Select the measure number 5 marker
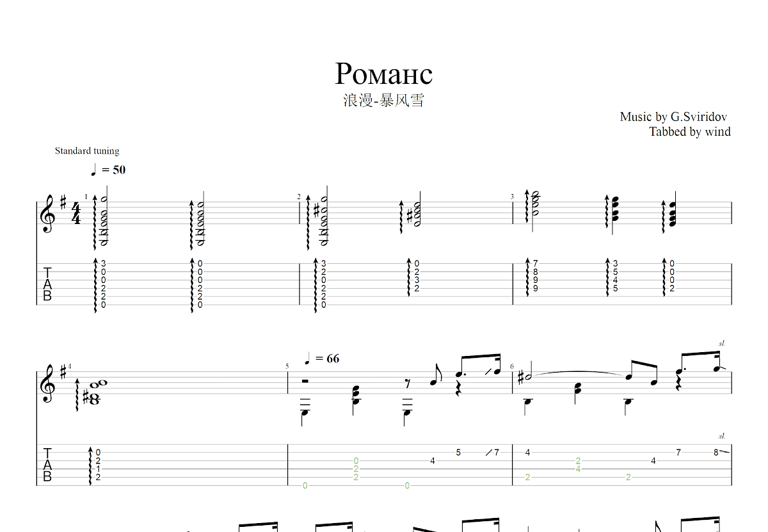Screen dimensions: 768x532 click(287, 367)
